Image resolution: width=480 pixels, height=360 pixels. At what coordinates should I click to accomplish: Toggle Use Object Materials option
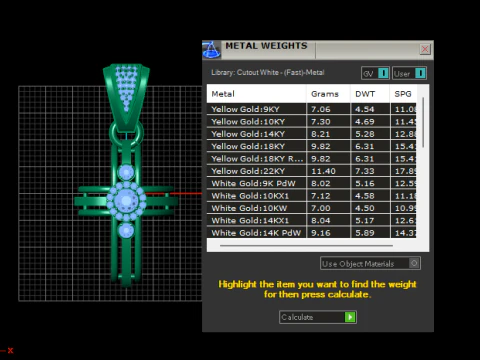point(370,263)
